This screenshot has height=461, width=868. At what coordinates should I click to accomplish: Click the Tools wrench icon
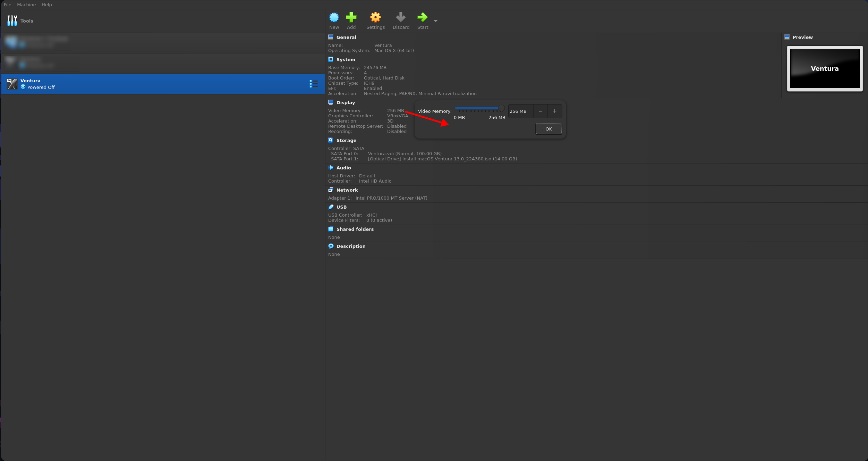pyautogui.click(x=12, y=21)
